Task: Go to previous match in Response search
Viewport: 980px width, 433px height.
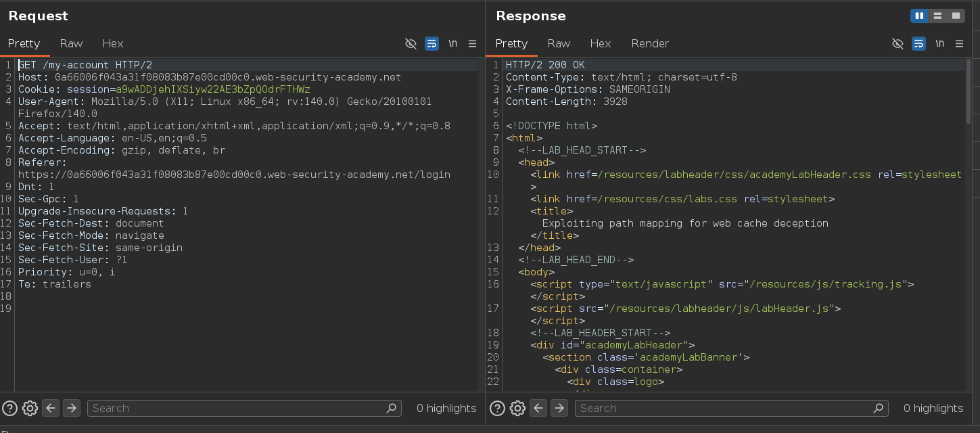Action: (538, 408)
